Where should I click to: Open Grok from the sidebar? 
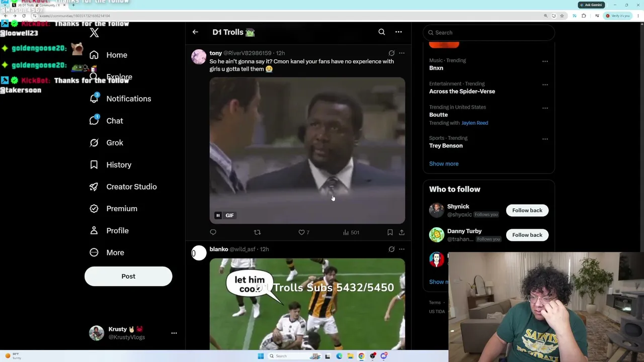(x=106, y=143)
